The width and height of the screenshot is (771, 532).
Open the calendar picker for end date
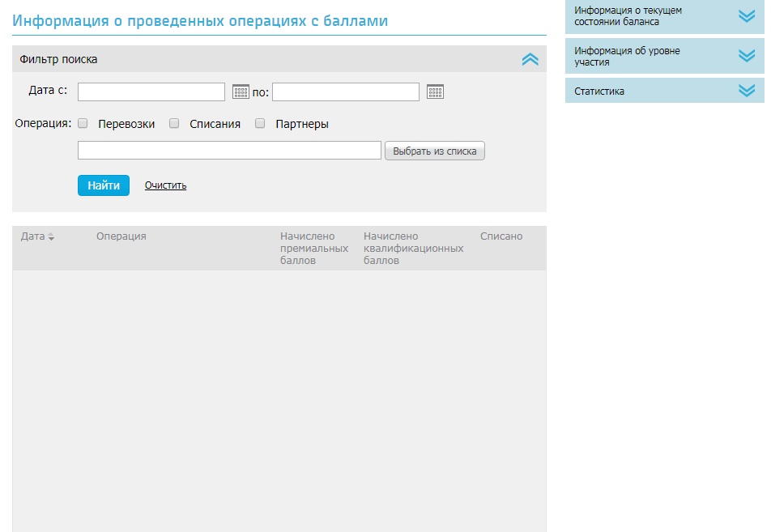435,92
